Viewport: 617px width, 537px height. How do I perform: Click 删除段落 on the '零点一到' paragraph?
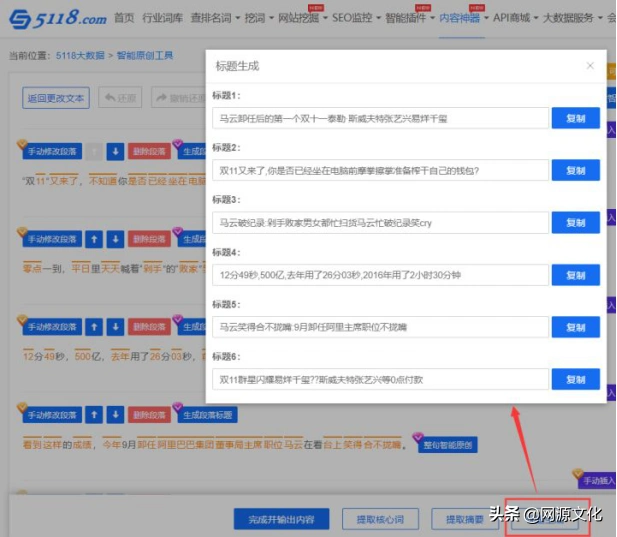click(x=149, y=239)
